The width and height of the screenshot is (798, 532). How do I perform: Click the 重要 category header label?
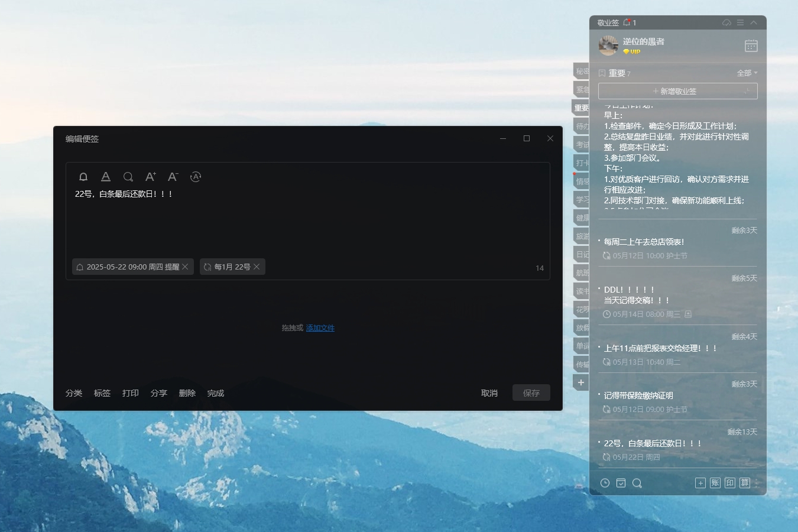tap(617, 73)
